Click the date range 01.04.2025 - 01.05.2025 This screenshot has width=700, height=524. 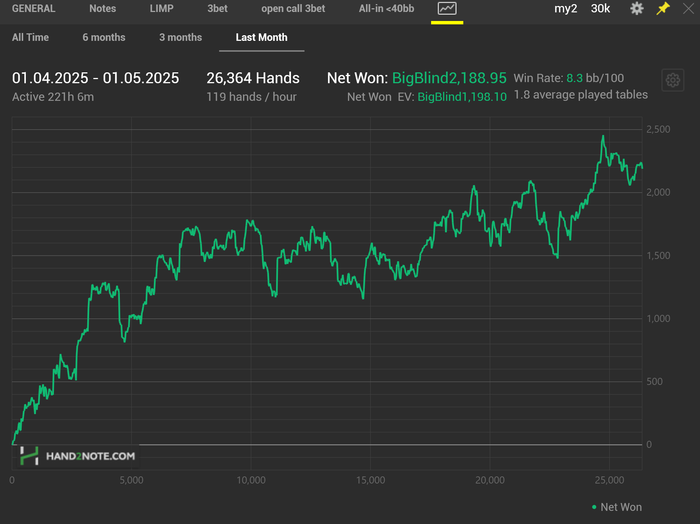[x=96, y=78]
